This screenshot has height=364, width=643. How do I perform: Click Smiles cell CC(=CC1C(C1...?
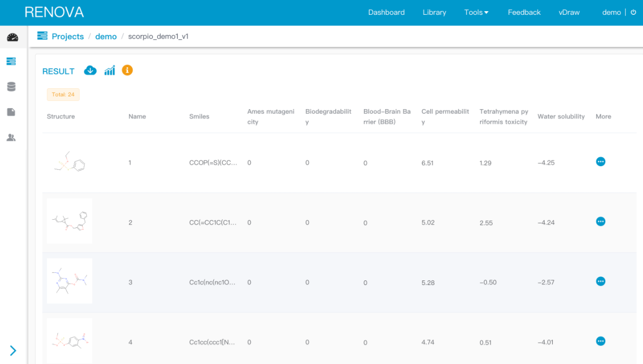213,222
